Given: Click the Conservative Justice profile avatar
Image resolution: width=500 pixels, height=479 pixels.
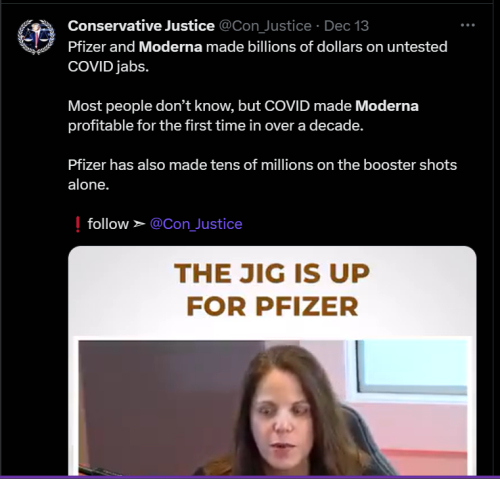Looking at the screenshot, I should (x=36, y=37).
